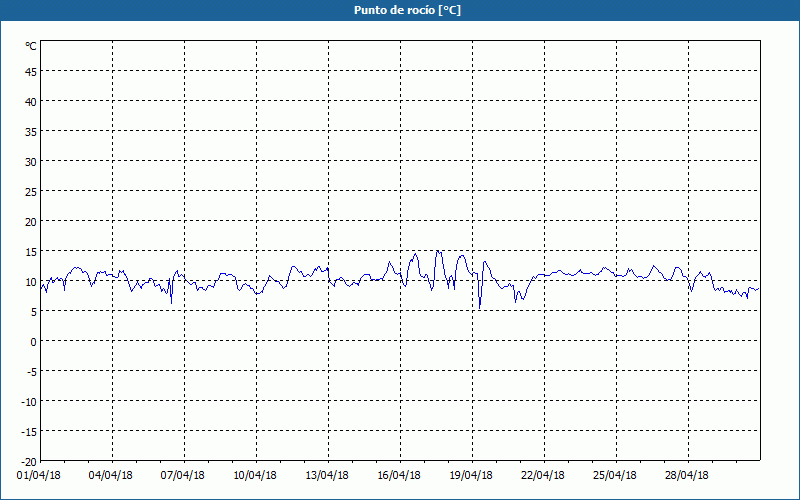Click the -15 value on the y-axis

29,432
